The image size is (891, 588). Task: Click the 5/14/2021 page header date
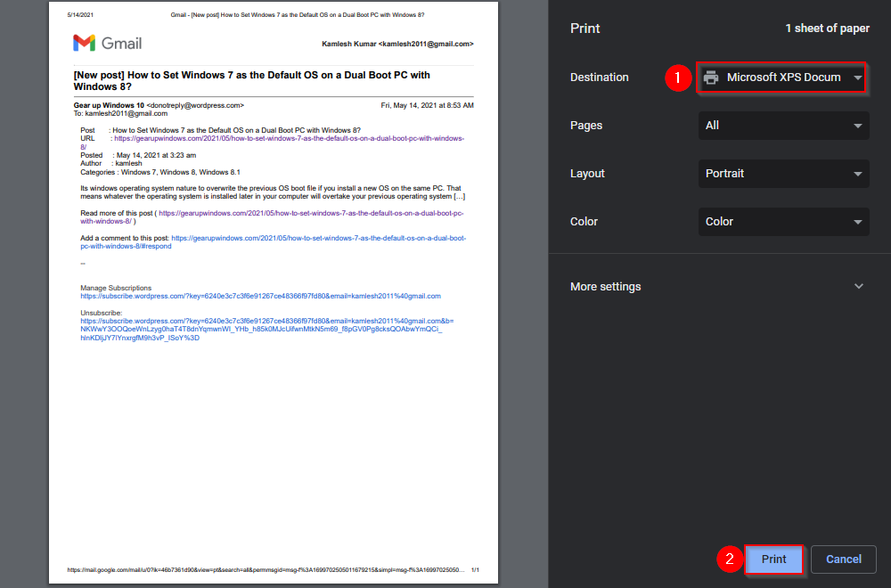(x=80, y=15)
